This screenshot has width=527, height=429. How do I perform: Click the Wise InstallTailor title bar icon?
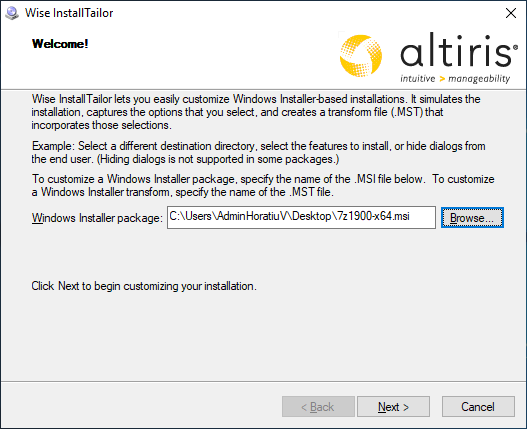point(12,13)
